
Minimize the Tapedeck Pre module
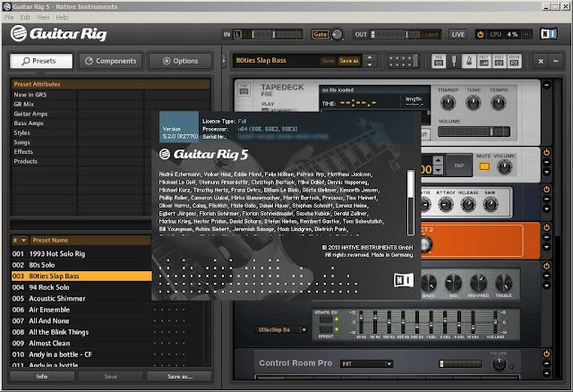(x=547, y=85)
